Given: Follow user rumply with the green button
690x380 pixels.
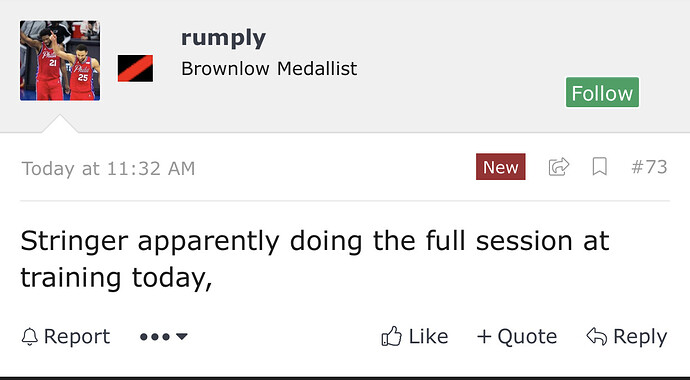Looking at the screenshot, I should click(602, 92).
